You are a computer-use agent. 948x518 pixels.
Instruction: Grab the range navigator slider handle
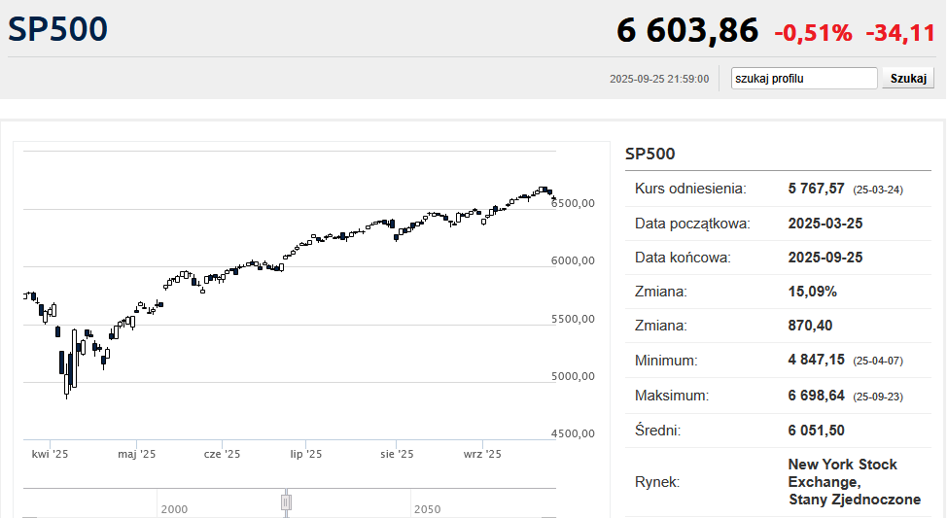[286, 502]
